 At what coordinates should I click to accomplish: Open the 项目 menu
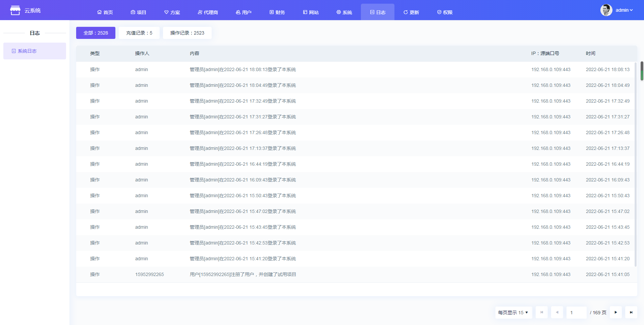139,12
